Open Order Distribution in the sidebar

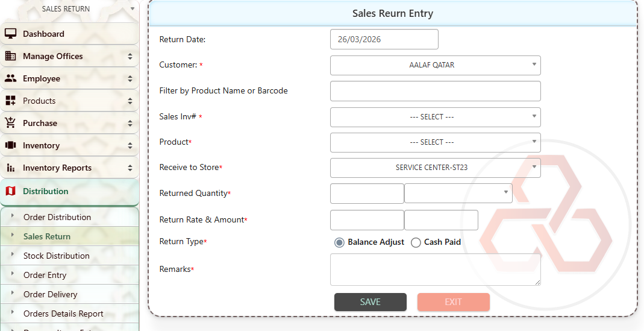57,217
